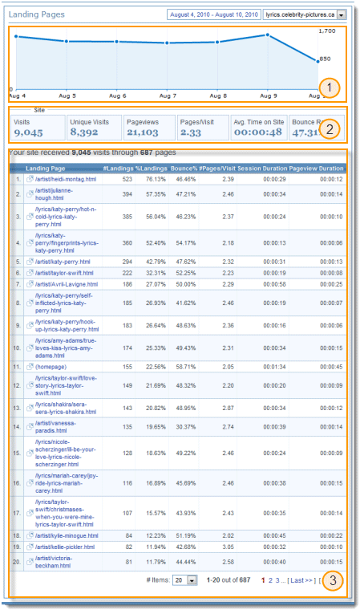The height and width of the screenshot is (614, 364).
Task: Click the Aug 7 data point on chart
Action: pos(167,43)
